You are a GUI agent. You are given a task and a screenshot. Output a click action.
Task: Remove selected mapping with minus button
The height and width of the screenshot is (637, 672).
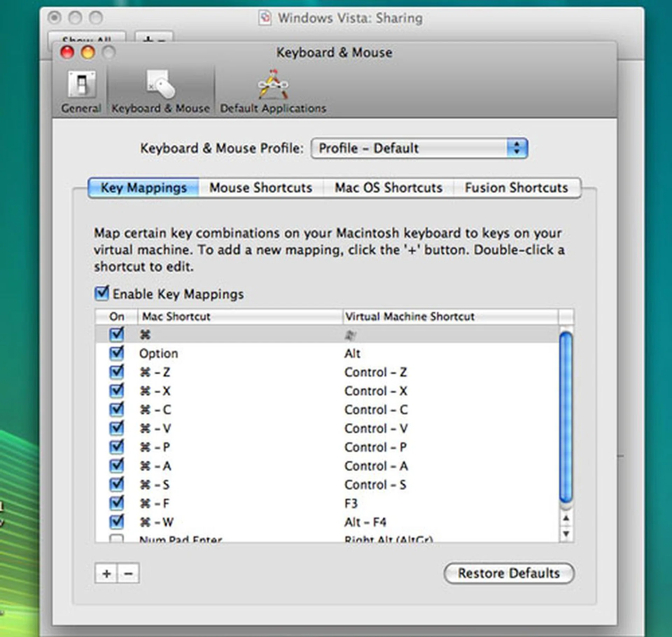(x=128, y=574)
